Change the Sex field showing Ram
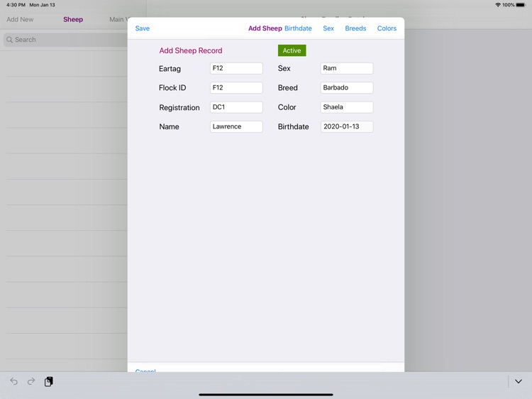Image resolution: width=532 pixels, height=399 pixels. pyautogui.click(x=347, y=68)
